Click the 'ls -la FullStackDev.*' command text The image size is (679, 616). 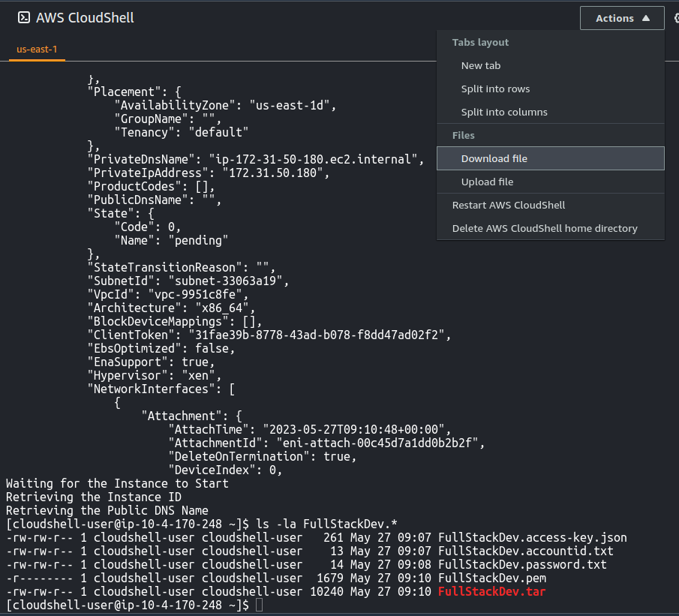326,524
